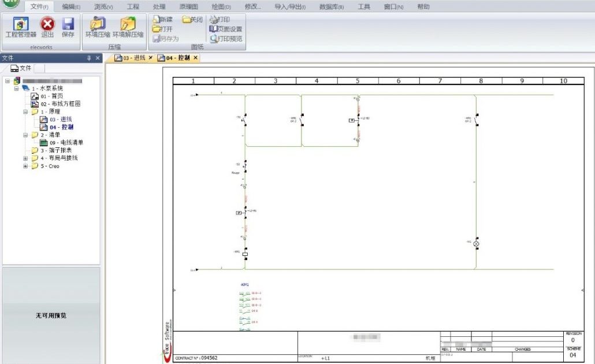
Task: Click the CONTRACT N° 094562 field
Action: [x=196, y=358]
